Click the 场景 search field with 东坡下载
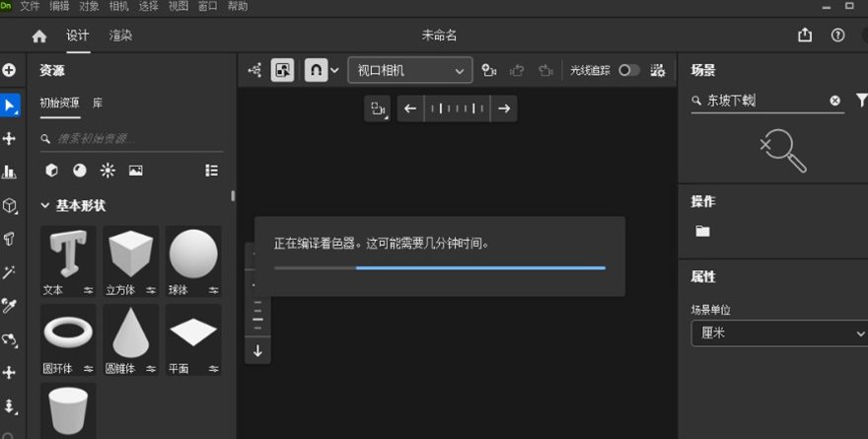 click(x=767, y=101)
